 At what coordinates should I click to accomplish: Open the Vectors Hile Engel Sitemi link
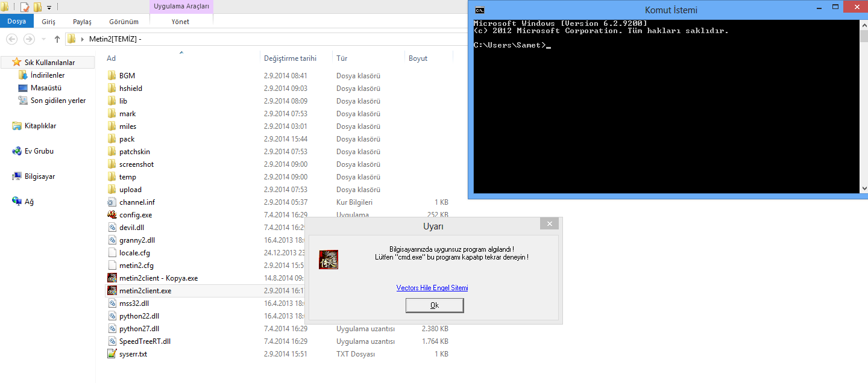point(432,288)
